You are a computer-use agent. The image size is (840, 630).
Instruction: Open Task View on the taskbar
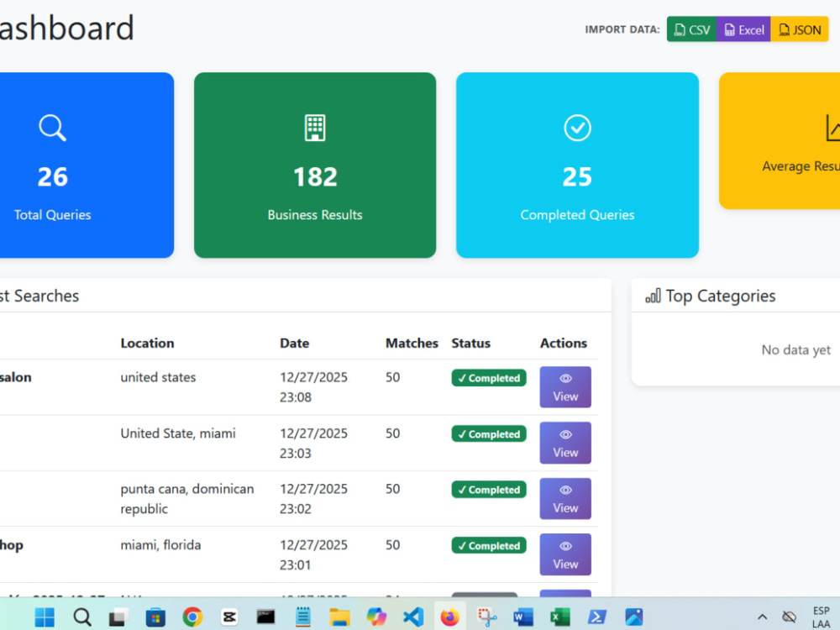[118, 617]
